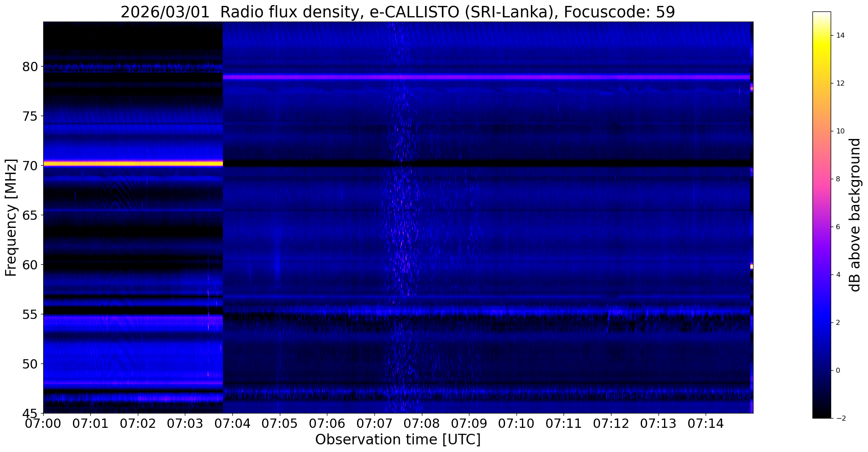Click the 75 MHz frequency tick label
868x452 pixels.
(30, 116)
